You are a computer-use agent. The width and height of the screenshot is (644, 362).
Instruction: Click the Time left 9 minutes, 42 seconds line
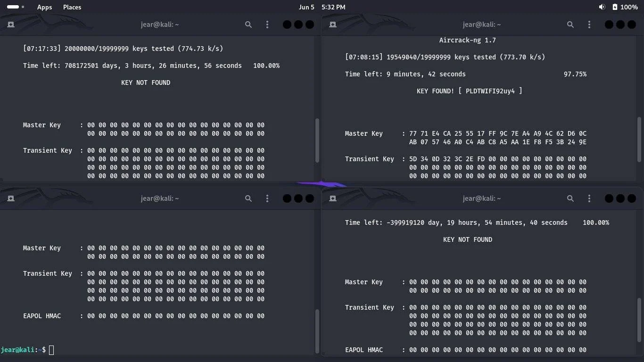[x=405, y=74]
